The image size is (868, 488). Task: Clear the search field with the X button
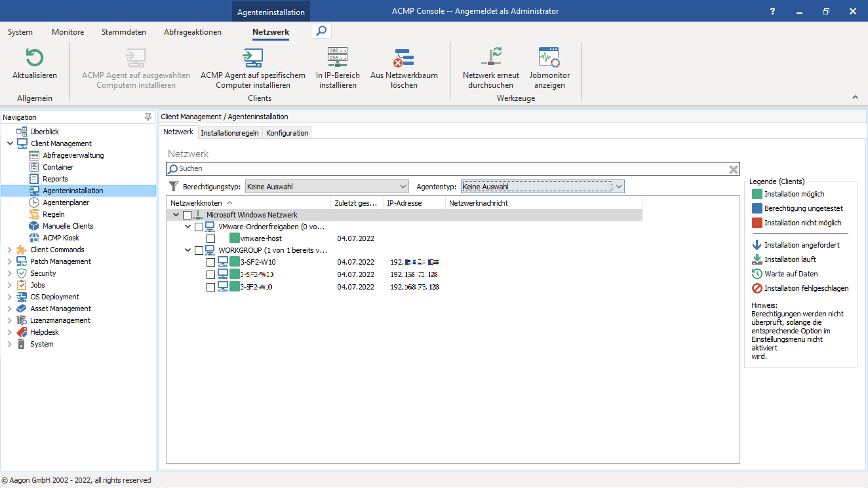[733, 168]
